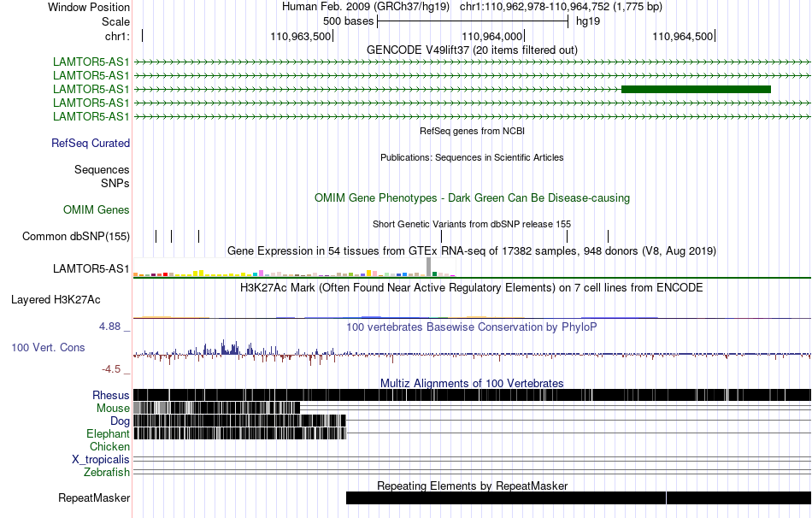Click the Rhesus alignment block
The height and width of the screenshot is (518, 812).
pyautogui.click(x=472, y=395)
